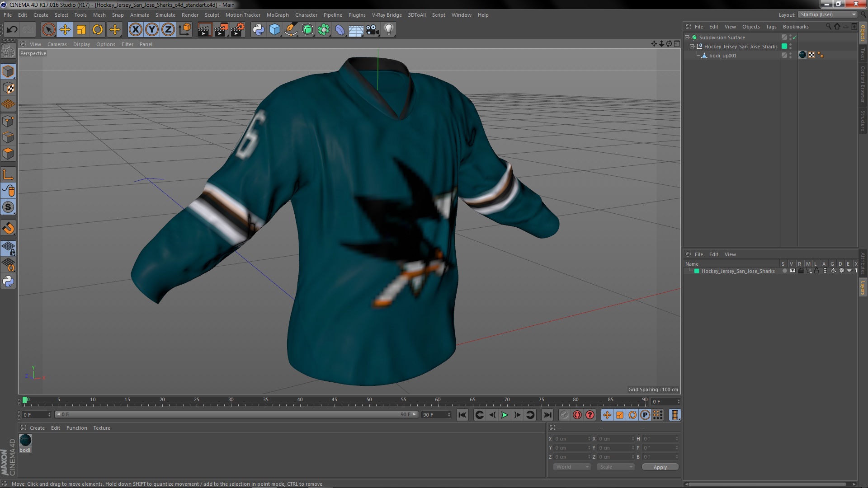
Task: Open the V-Ray Bridge menu
Action: click(x=387, y=15)
